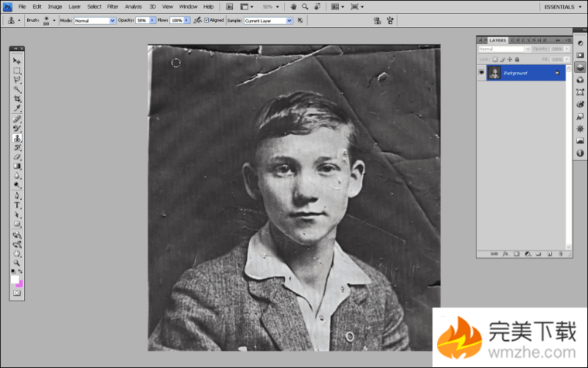The width and height of the screenshot is (588, 368).
Task: Select the Clone Stamp tool
Action: (x=17, y=137)
